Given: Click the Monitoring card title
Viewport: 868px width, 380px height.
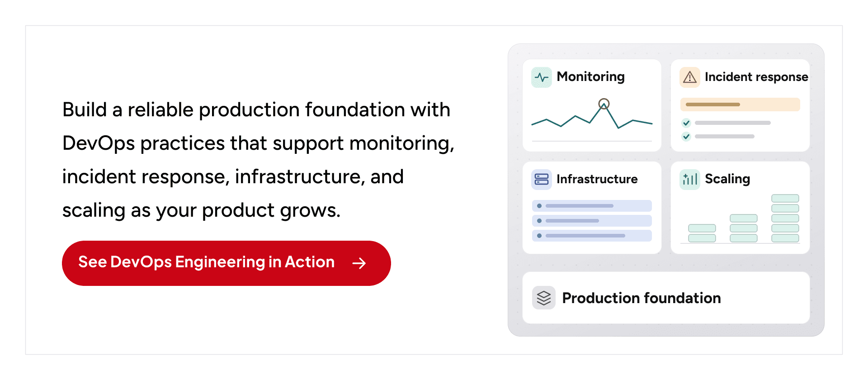Looking at the screenshot, I should [x=591, y=77].
